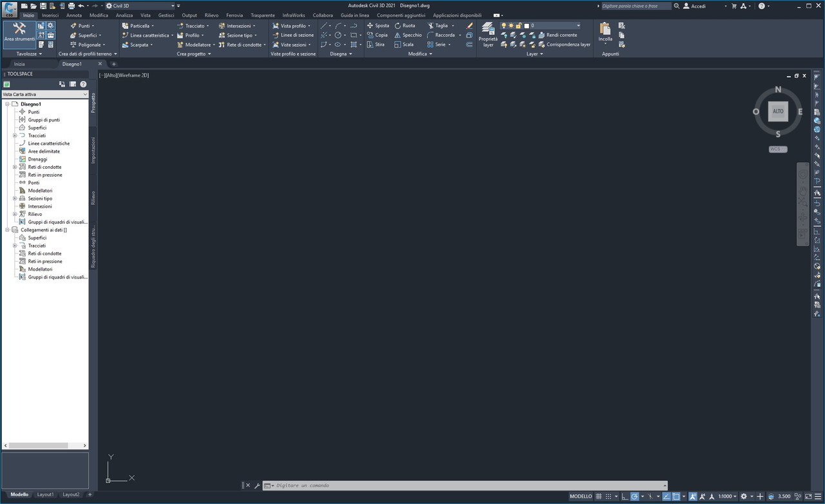Open the Vista Carta attiva dropdown
The height and width of the screenshot is (504, 825).
[45, 94]
